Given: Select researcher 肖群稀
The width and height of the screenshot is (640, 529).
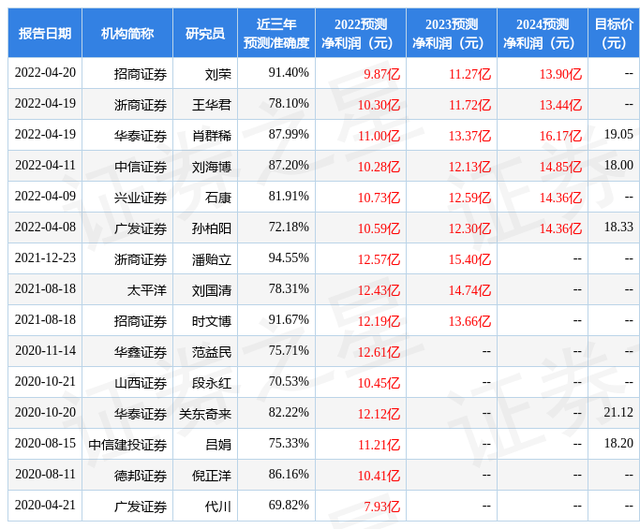Looking at the screenshot, I should pyautogui.click(x=211, y=136).
